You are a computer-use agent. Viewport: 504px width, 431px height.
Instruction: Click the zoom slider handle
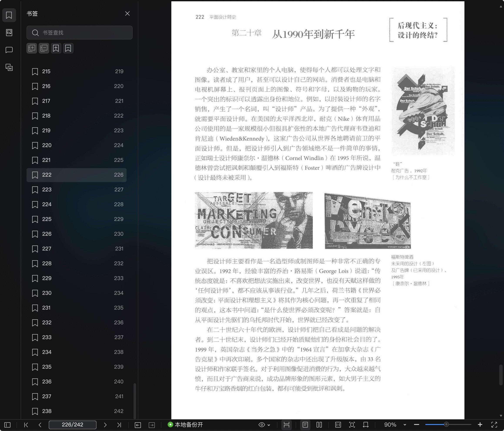[446, 425]
